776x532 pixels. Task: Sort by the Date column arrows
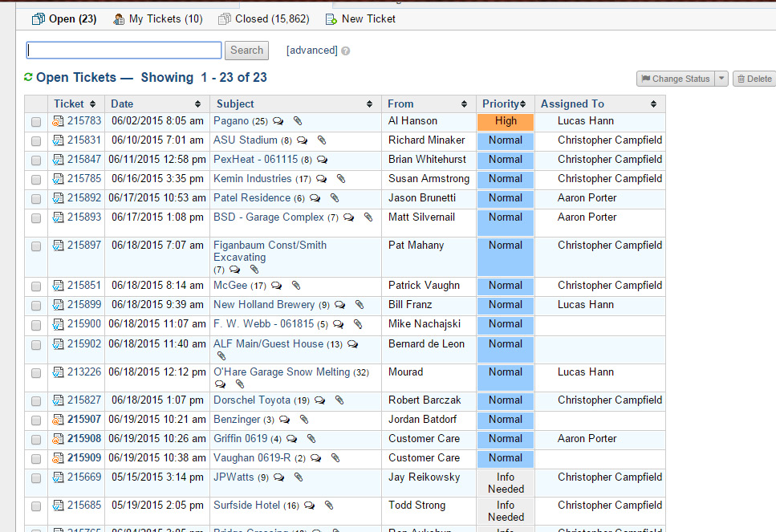pos(197,104)
